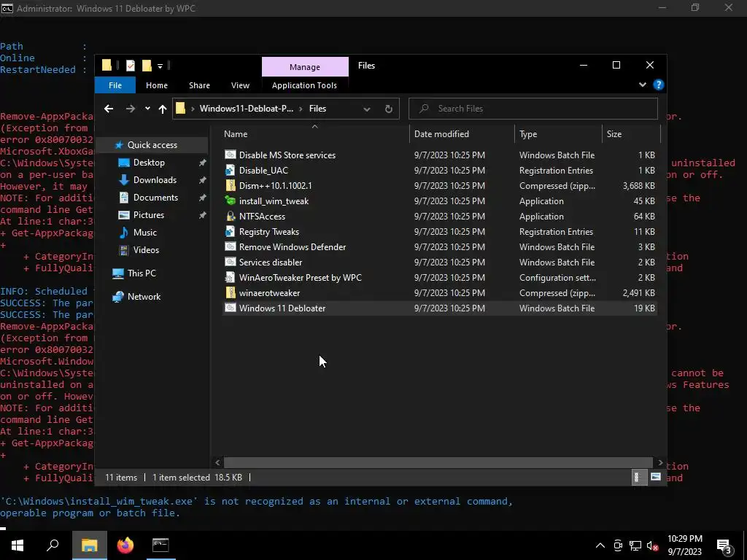
Task: Click the Registry Tweaks file icon
Action: coord(231,231)
